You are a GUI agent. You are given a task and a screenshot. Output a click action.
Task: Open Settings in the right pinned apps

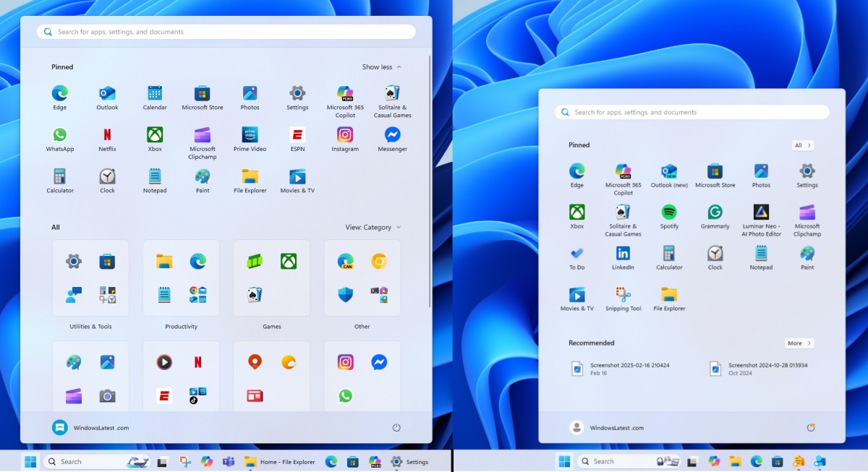[x=807, y=176]
